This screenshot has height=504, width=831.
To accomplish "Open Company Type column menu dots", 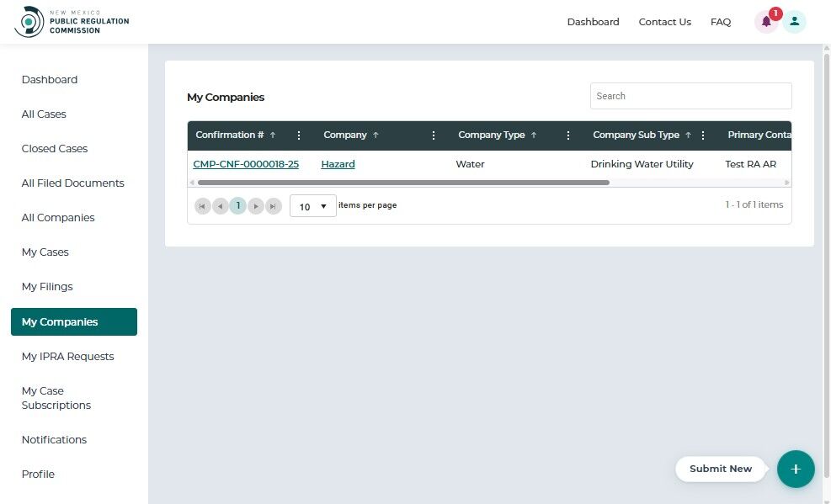I will point(568,135).
